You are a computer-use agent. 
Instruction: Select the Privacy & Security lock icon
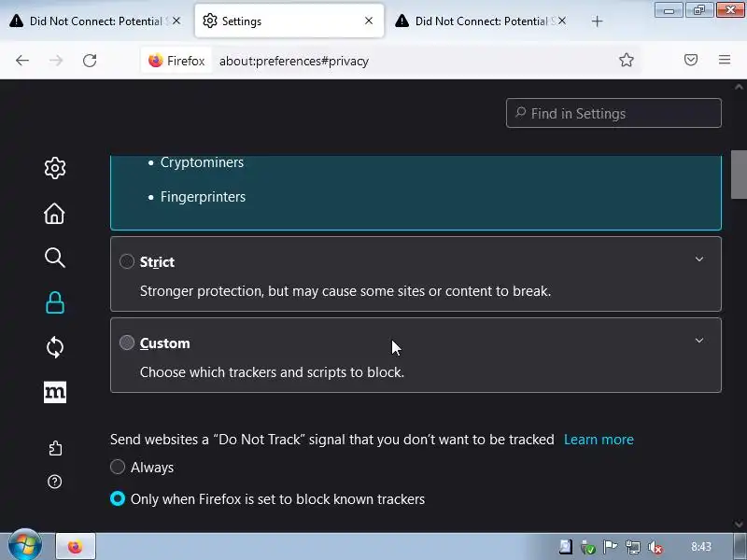pyautogui.click(x=55, y=302)
